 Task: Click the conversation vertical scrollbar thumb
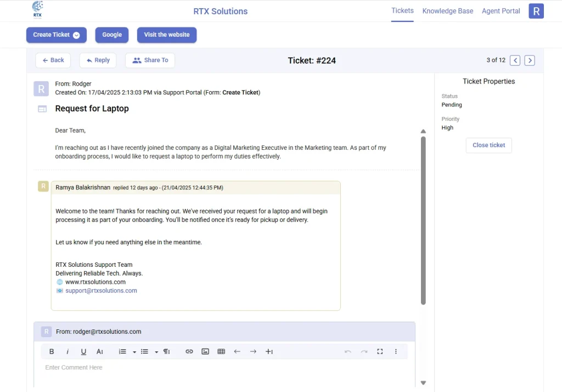423,221
